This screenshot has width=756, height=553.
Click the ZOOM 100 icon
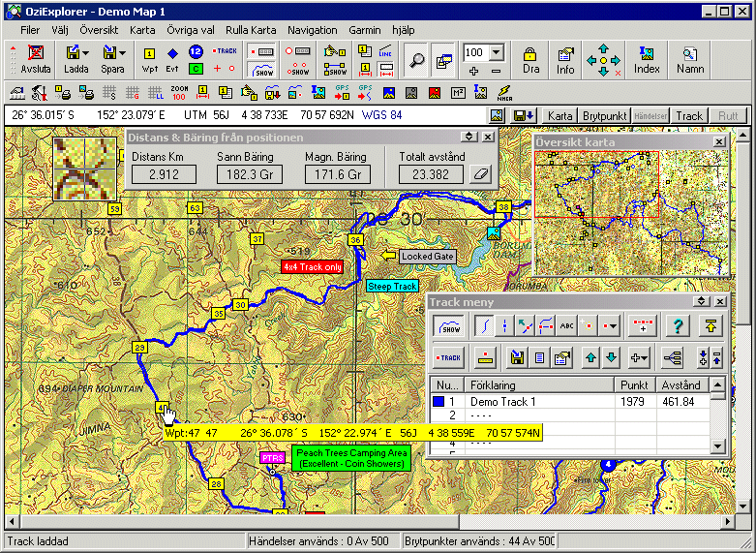coord(179,92)
